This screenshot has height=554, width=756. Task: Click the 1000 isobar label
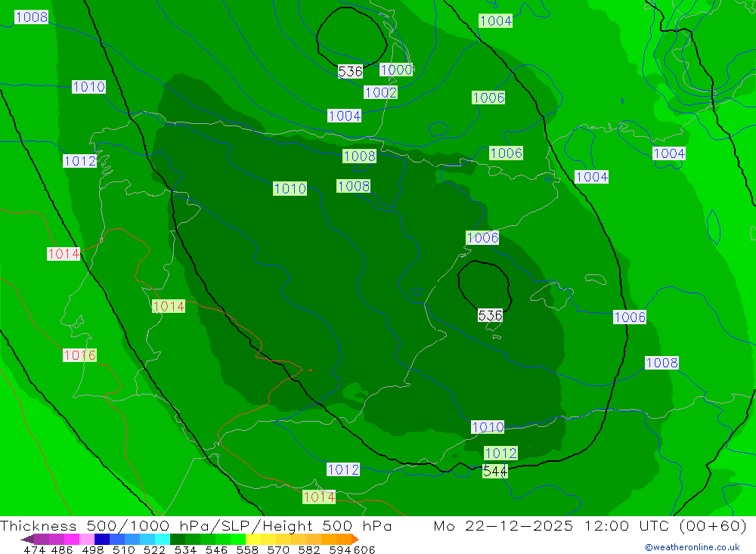tap(396, 70)
